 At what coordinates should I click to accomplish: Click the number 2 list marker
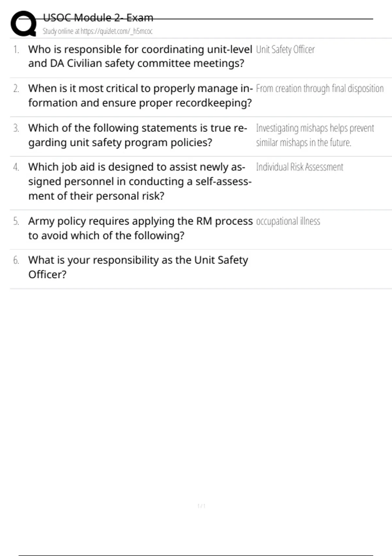coord(16,89)
